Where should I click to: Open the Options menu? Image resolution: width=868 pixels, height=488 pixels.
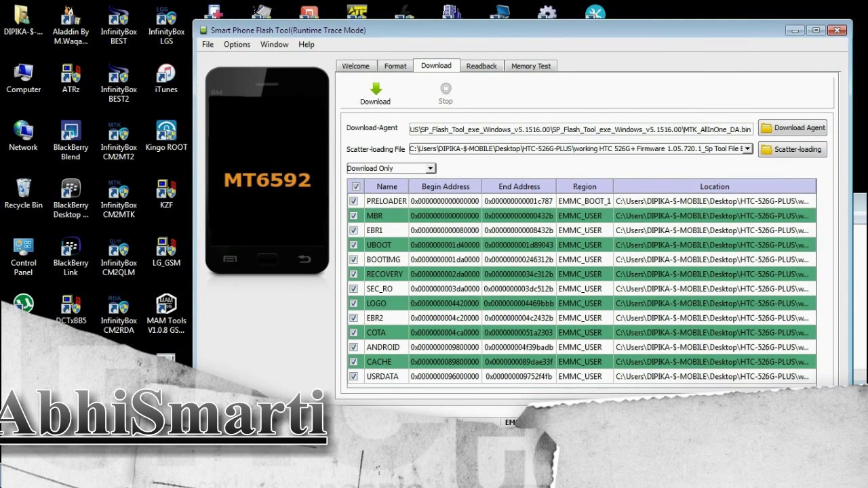tap(237, 45)
